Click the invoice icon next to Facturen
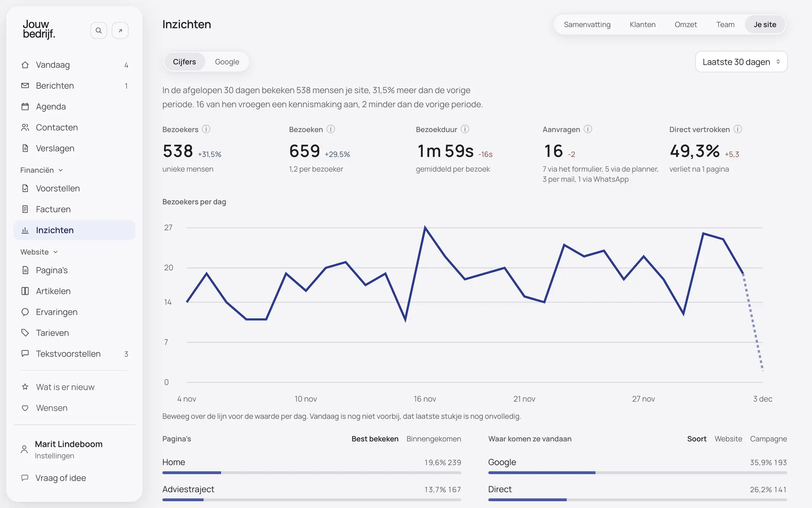 point(25,209)
